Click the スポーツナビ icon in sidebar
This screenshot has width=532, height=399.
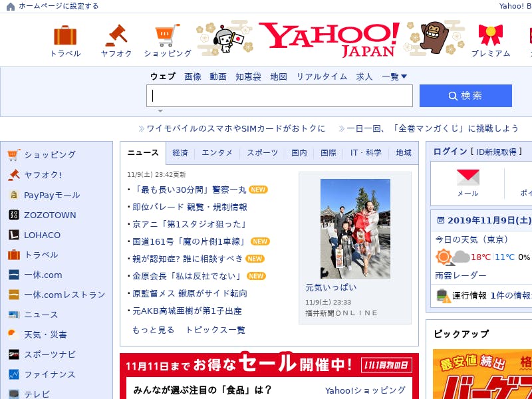13,354
